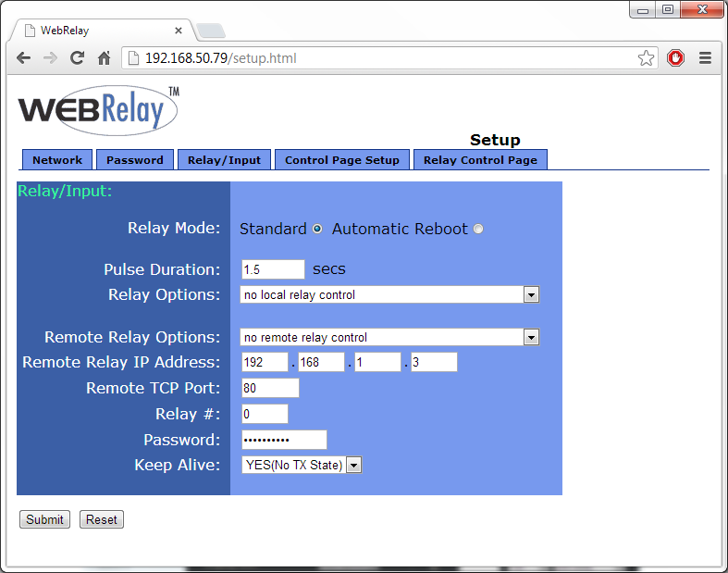Select Automatic Reboot relay mode

(478, 229)
